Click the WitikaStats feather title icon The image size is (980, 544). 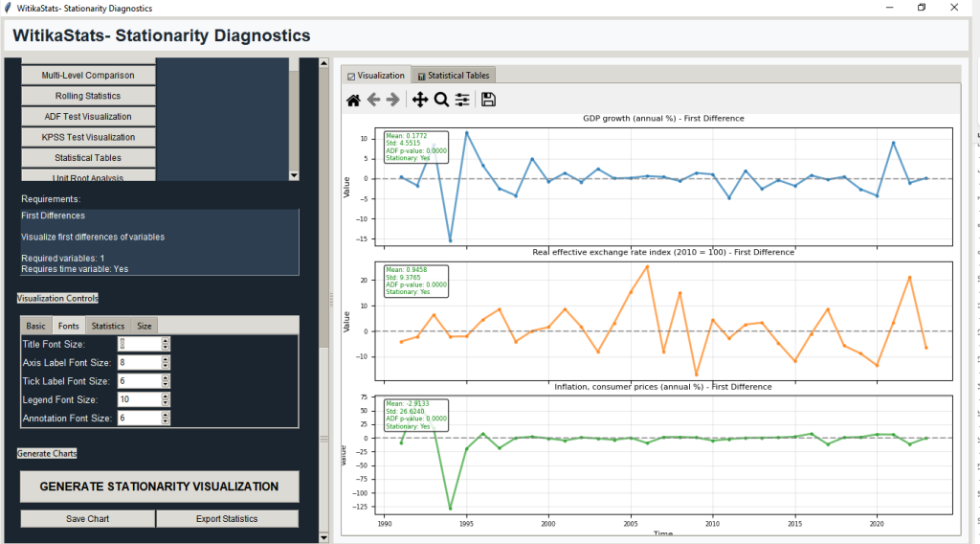pyautogui.click(x=8, y=8)
